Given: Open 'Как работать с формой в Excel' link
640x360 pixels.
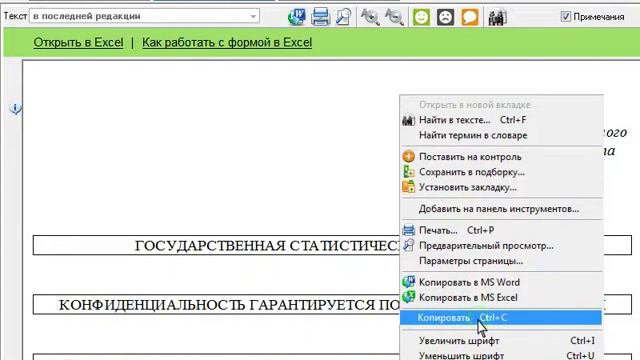Looking at the screenshot, I should tap(227, 42).
